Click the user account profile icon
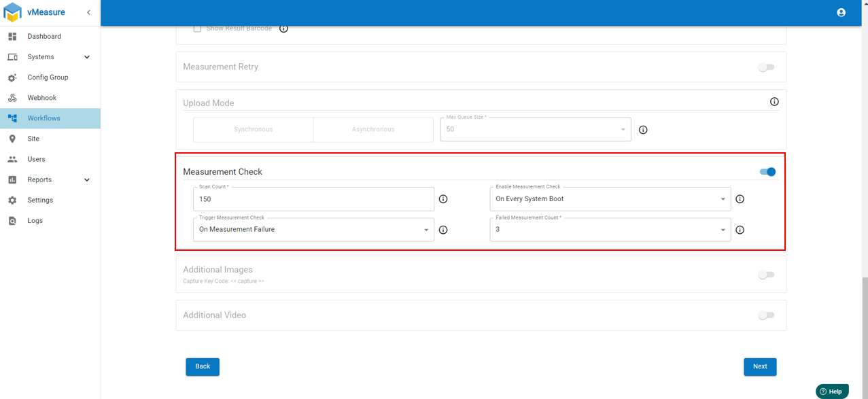The height and width of the screenshot is (399, 868). click(x=841, y=12)
